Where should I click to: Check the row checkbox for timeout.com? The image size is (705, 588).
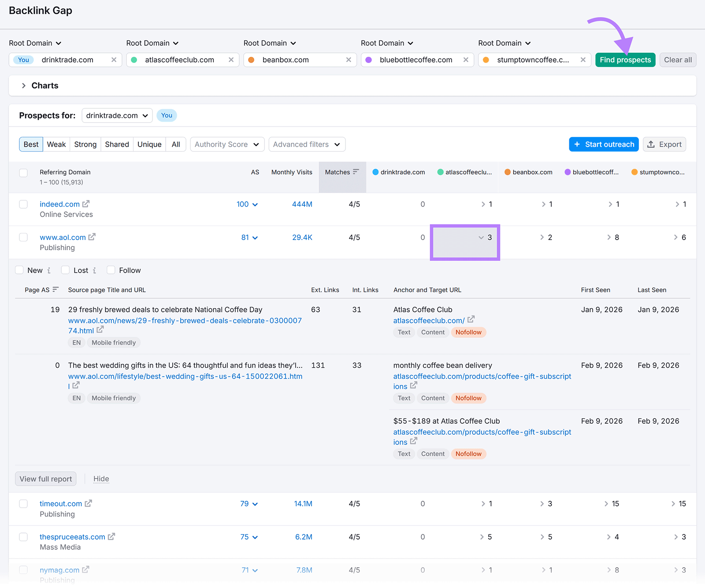23,503
